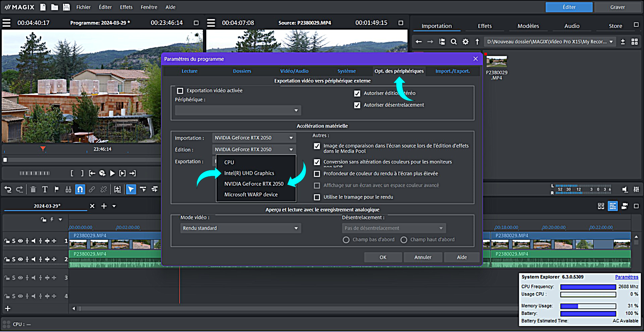Toggle the magnet snap icon
The image size is (644, 332).
[80, 189]
